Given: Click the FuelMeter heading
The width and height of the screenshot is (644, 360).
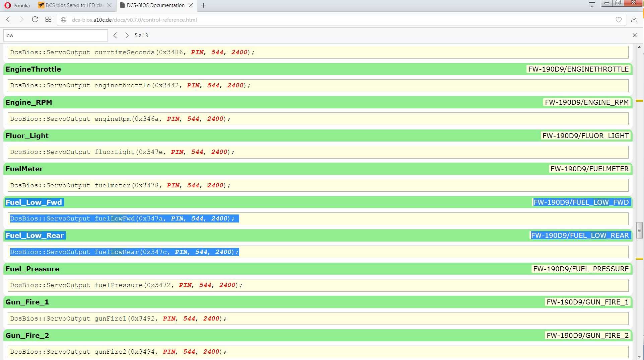Looking at the screenshot, I should 24,169.
